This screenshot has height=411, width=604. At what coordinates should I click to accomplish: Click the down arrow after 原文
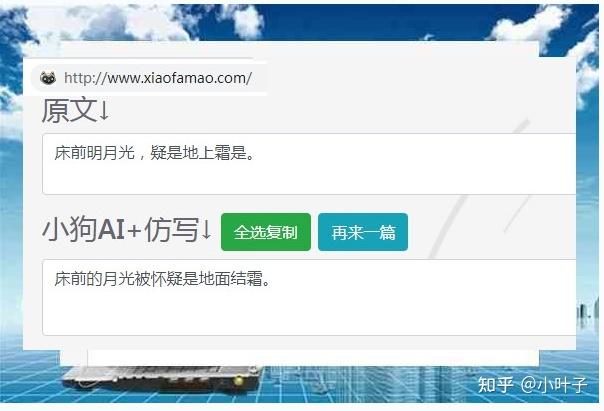pos(104,111)
